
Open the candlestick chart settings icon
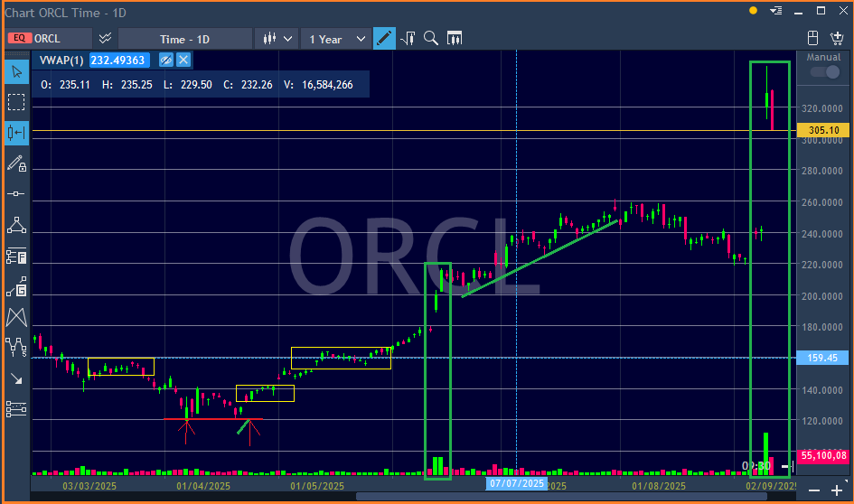tap(455, 38)
